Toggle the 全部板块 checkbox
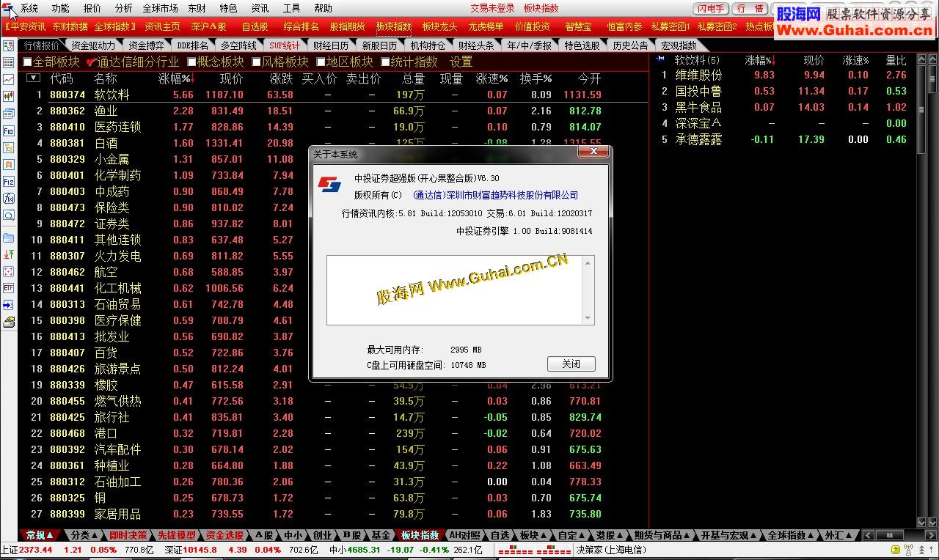939x560 pixels. click(28, 62)
